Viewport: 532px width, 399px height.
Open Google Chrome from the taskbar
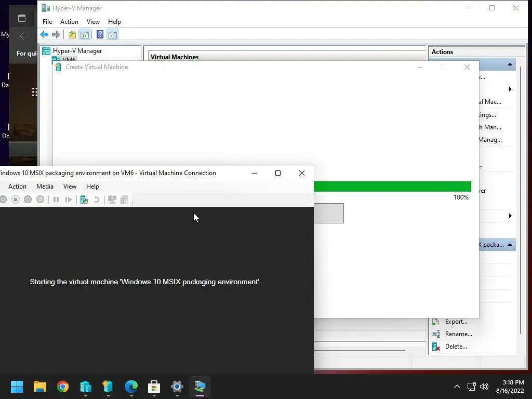coord(63,387)
